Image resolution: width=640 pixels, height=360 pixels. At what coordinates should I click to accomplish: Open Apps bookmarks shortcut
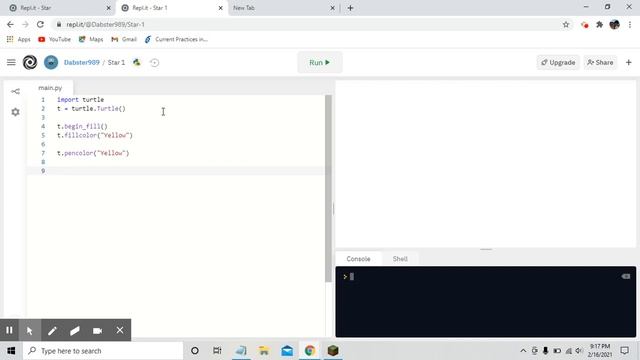tap(18, 39)
